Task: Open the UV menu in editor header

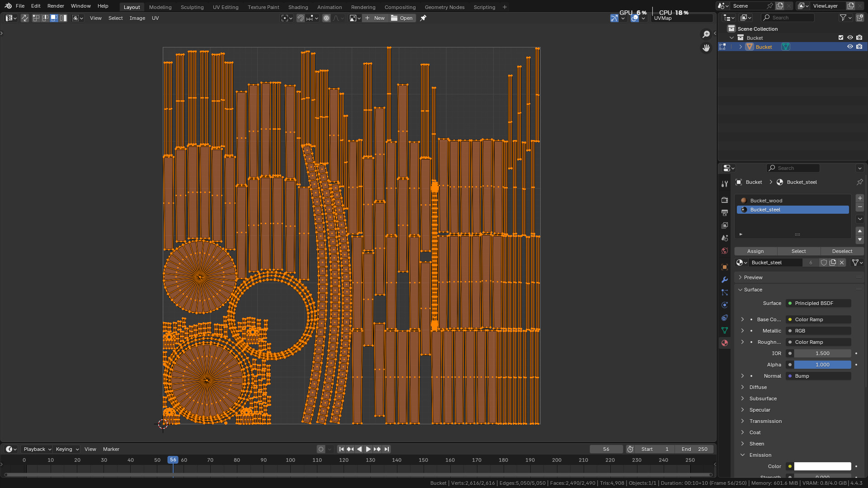Action: pos(155,18)
